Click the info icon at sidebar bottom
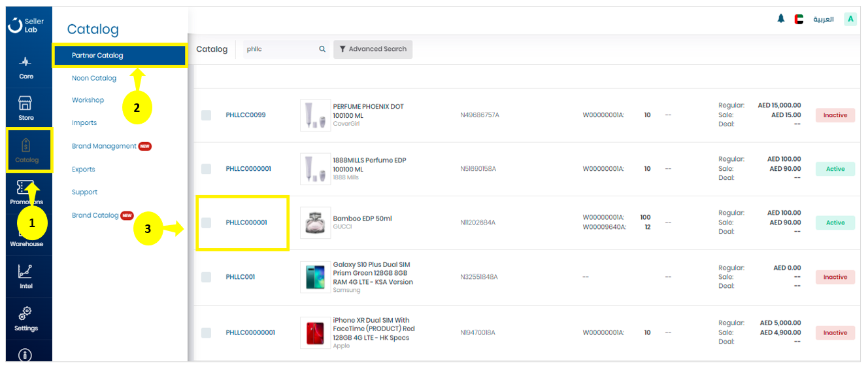Viewport: 868px width, 375px height. [26, 354]
